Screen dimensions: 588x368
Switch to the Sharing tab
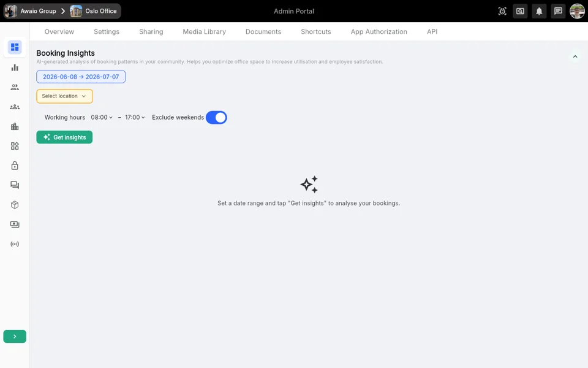tap(151, 31)
